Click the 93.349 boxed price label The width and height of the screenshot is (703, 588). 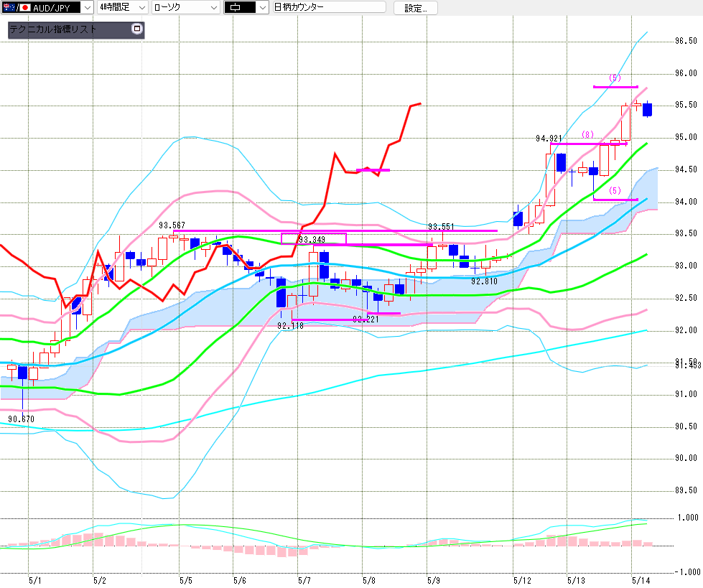[x=313, y=239]
